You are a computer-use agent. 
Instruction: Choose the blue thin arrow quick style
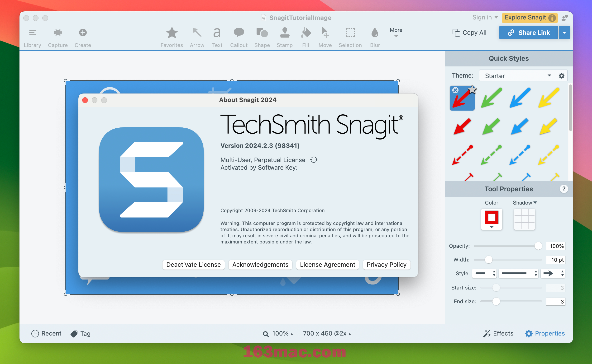pos(520,98)
